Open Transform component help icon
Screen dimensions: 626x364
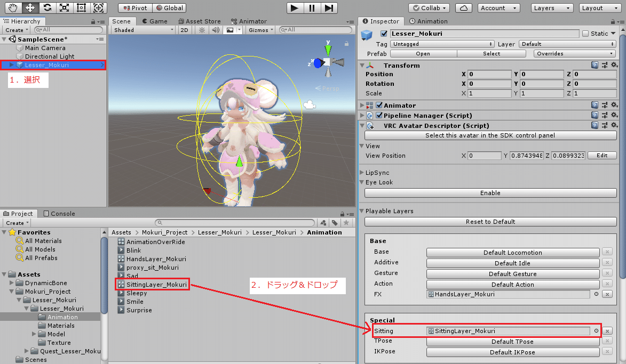pyautogui.click(x=595, y=65)
